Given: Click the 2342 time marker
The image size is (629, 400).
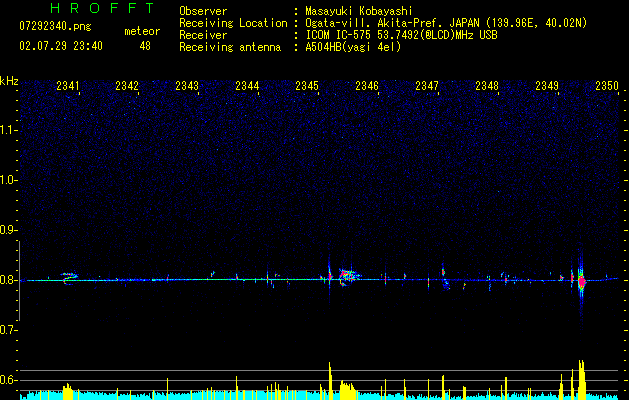Looking at the screenshot, I should (x=127, y=86).
